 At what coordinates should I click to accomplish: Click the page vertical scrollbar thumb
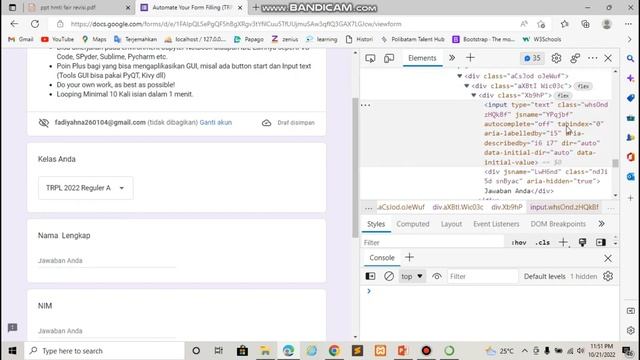[x=355, y=167]
